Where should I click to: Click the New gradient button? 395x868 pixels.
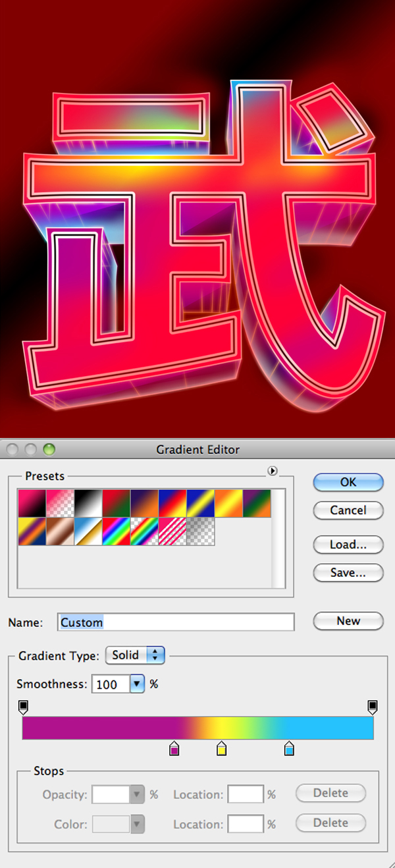click(348, 621)
